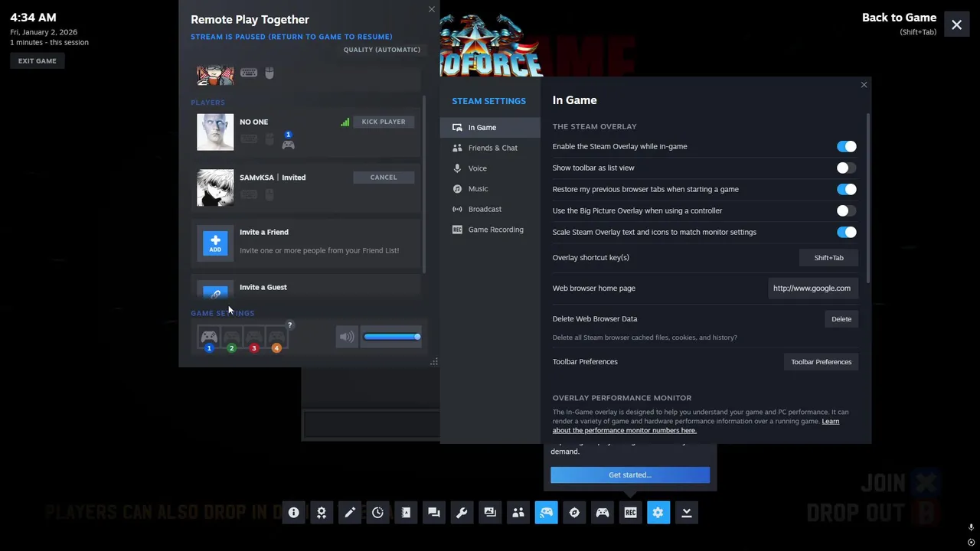Toggle the settings gear icon in toolbar
This screenshot has height=551, width=980.
(658, 513)
